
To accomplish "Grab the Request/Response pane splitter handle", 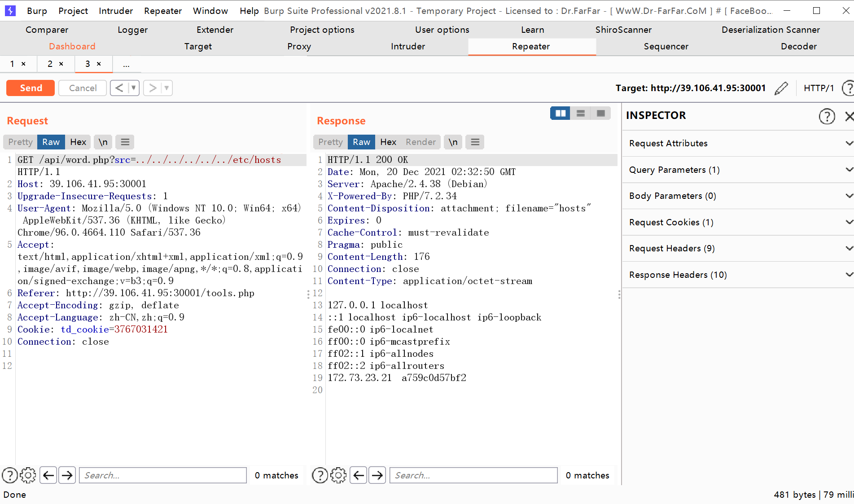I will click(x=308, y=294).
